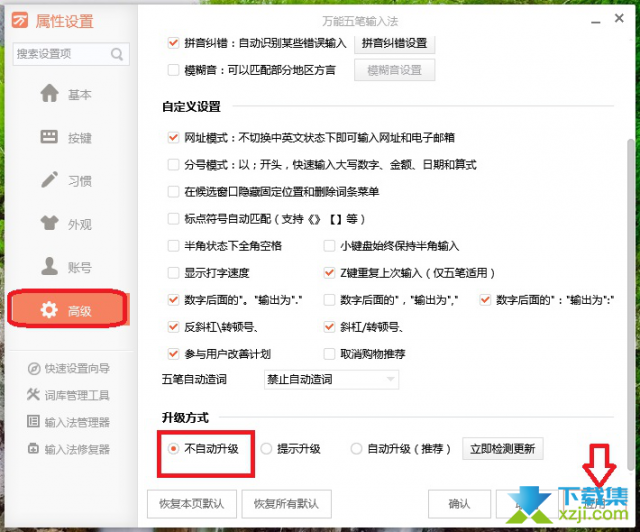This screenshot has height=532, width=640.
Task: Minimize the settings window
Action: coord(596,22)
